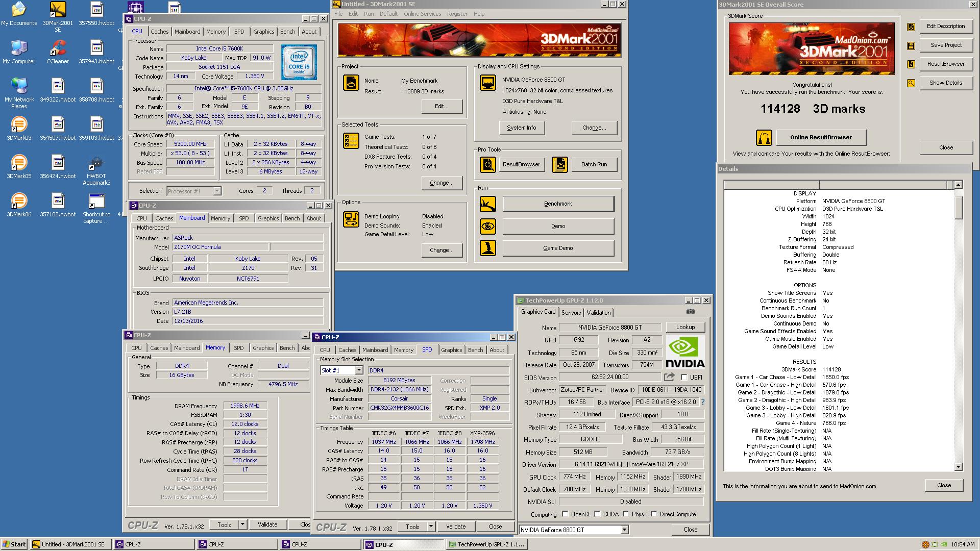Click the ResultBrowser icon in Overall Score window
980x551 pixels.
coord(911,64)
